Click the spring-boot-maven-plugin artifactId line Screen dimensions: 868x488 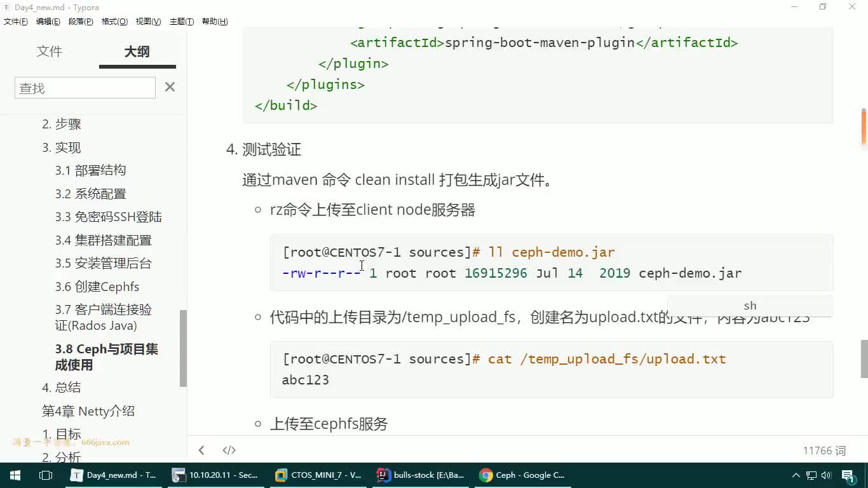(x=544, y=43)
